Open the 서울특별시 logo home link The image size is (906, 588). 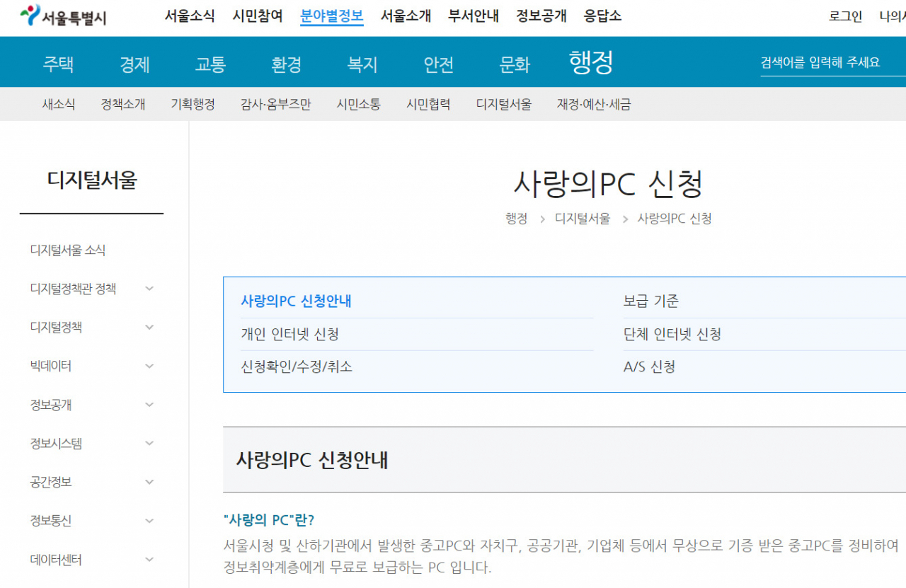(64, 16)
